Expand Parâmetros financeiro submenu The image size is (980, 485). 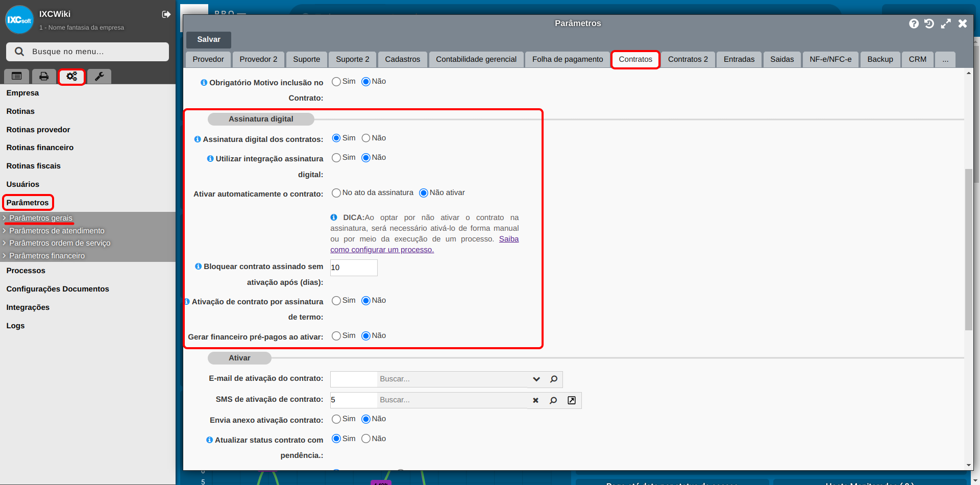tap(47, 256)
